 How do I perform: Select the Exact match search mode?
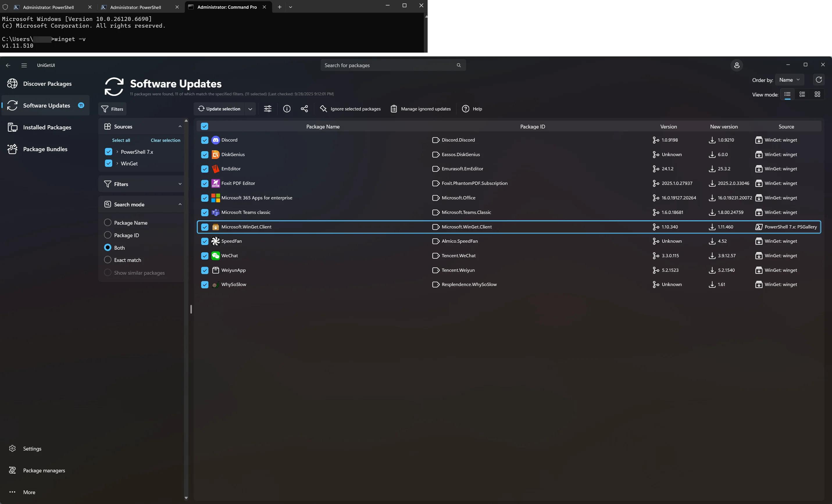coord(108,260)
